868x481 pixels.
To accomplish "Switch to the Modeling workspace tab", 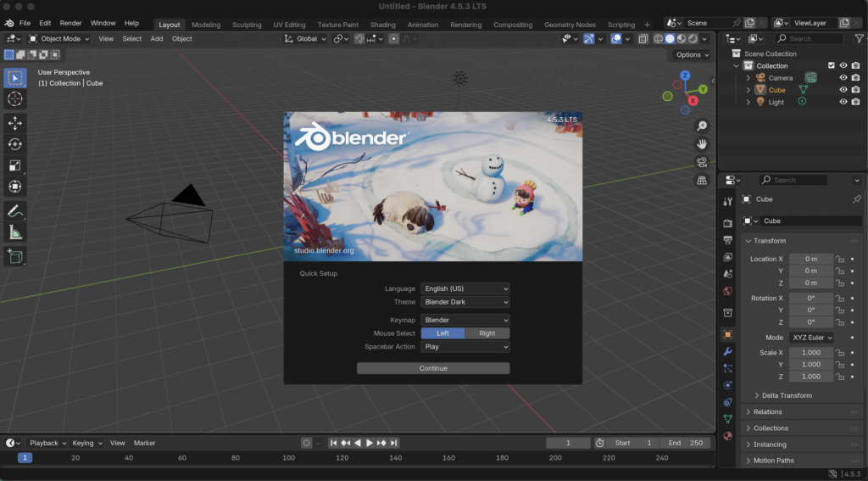I will (x=206, y=25).
